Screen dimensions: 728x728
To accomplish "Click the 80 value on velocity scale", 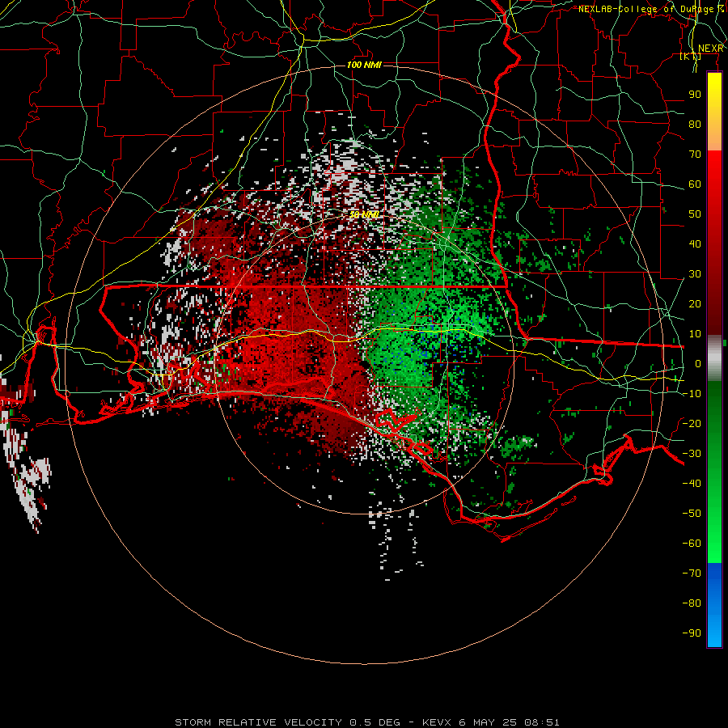I will coord(695,125).
